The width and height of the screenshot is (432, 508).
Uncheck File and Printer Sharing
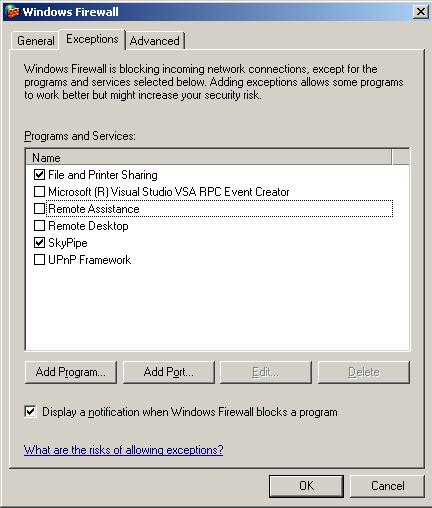point(39,174)
